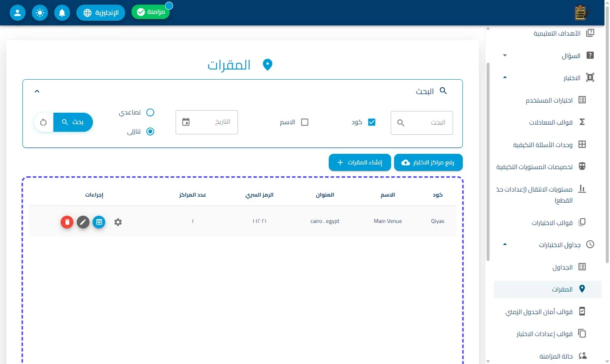The height and width of the screenshot is (364, 610).
Task: Reset search filters with the refresh icon
Action: coord(43,122)
